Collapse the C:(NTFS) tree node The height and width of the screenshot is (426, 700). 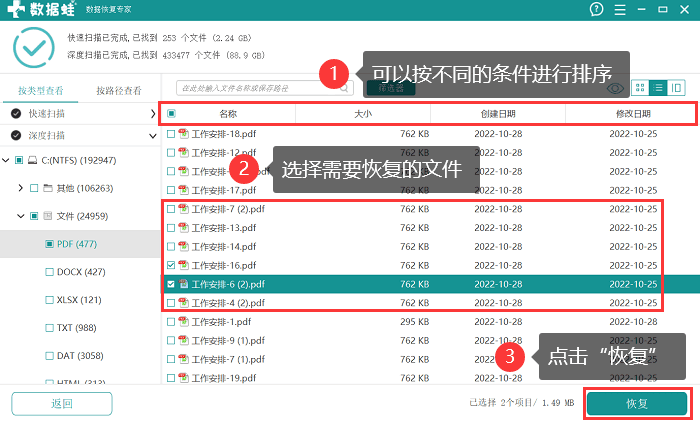point(6,160)
